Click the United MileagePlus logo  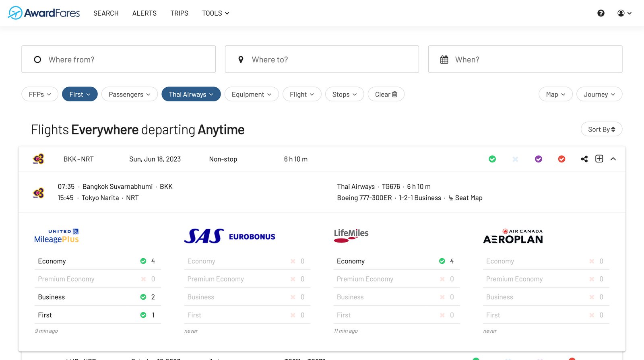coord(57,236)
